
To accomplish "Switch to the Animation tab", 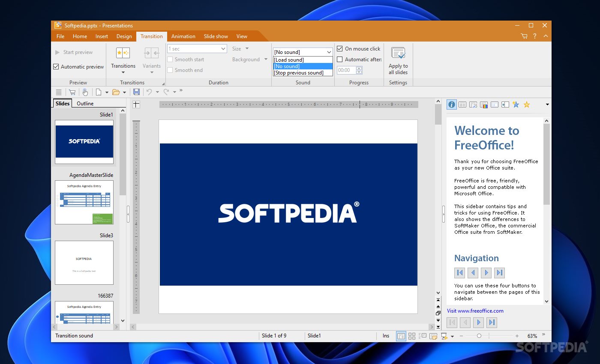I will [x=183, y=36].
